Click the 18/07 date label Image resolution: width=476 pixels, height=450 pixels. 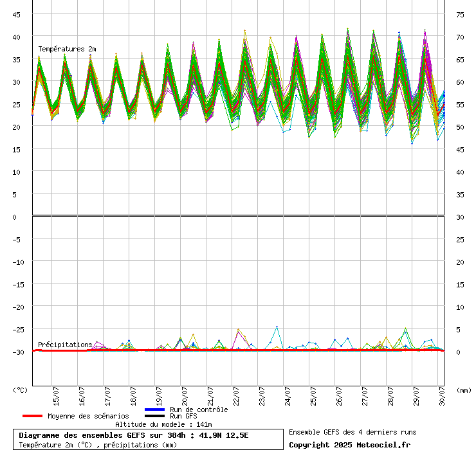(x=133, y=396)
